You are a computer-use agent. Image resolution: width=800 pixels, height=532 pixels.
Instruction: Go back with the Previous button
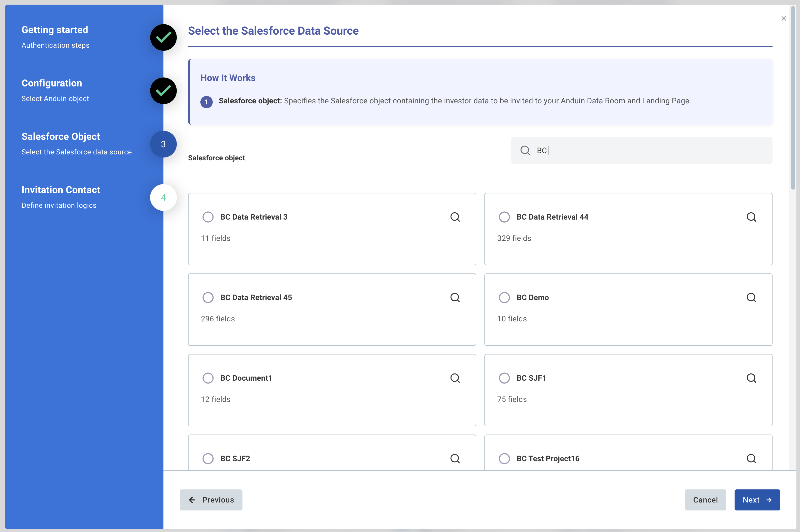tap(211, 500)
